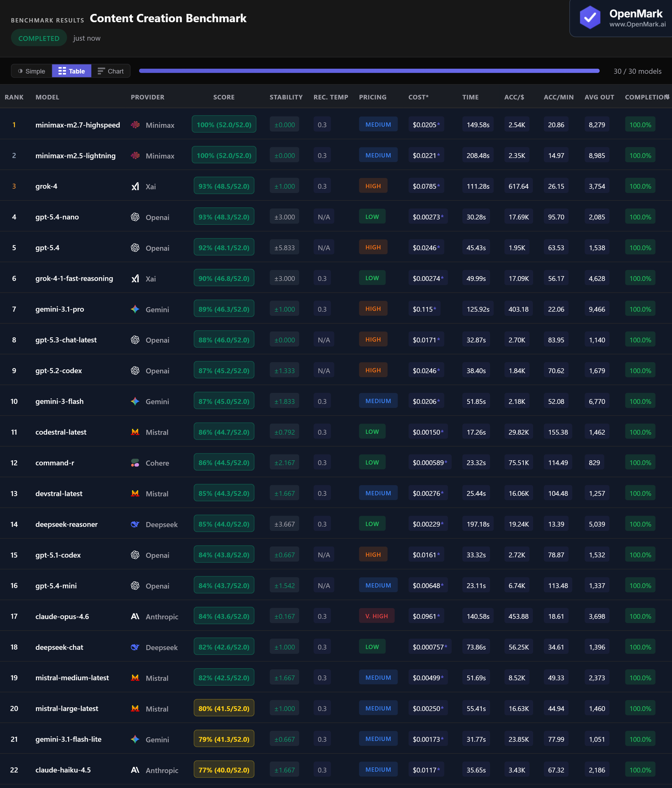The image size is (672, 788).
Task: Open the www.OpenMark.ai link
Action: [637, 24]
